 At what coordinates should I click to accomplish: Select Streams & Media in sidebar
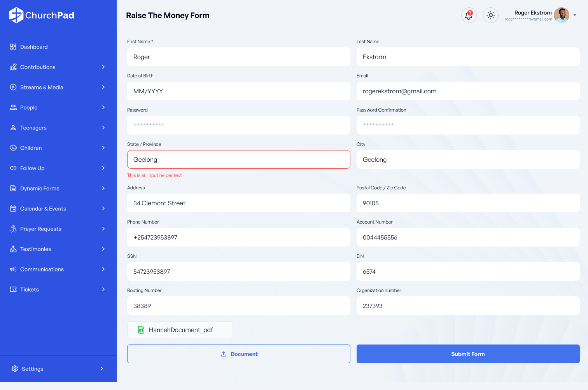tap(41, 87)
